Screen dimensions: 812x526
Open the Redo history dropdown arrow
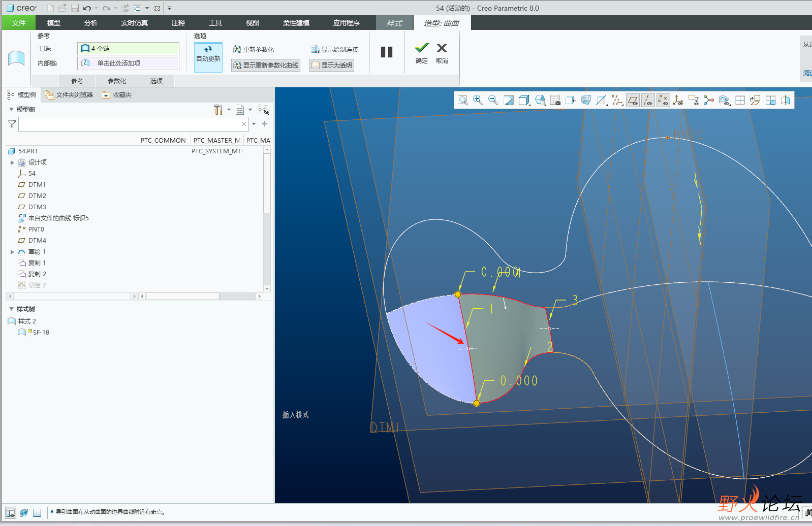116,8
